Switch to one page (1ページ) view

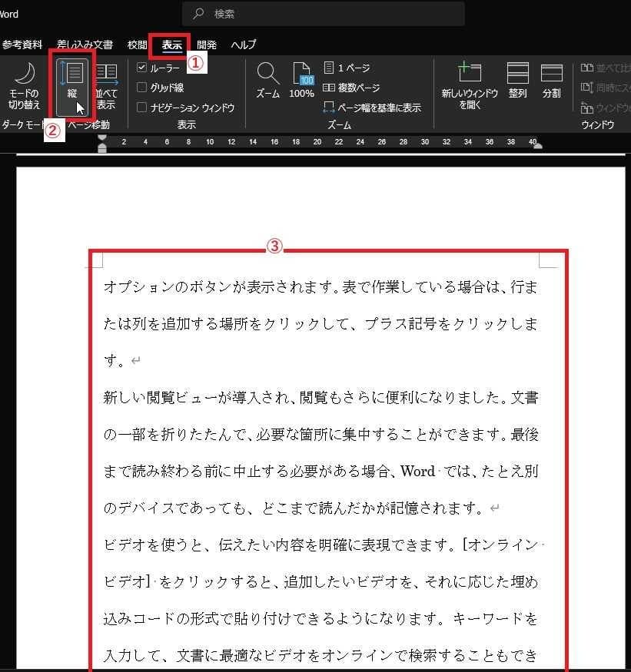[x=347, y=68]
